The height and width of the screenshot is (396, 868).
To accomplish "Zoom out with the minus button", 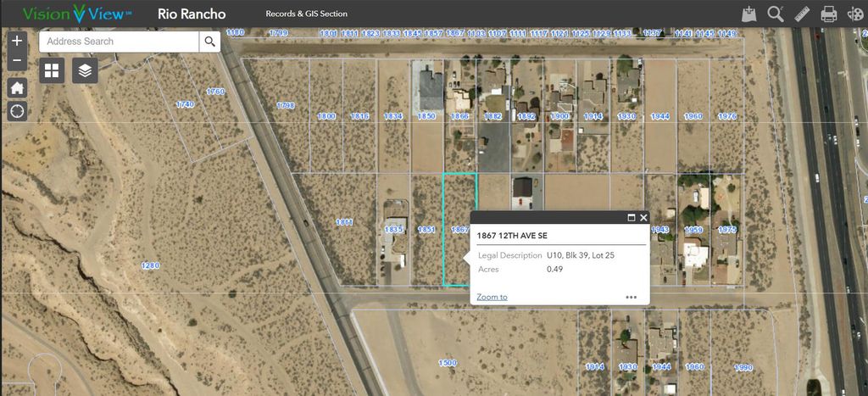I will (17, 60).
